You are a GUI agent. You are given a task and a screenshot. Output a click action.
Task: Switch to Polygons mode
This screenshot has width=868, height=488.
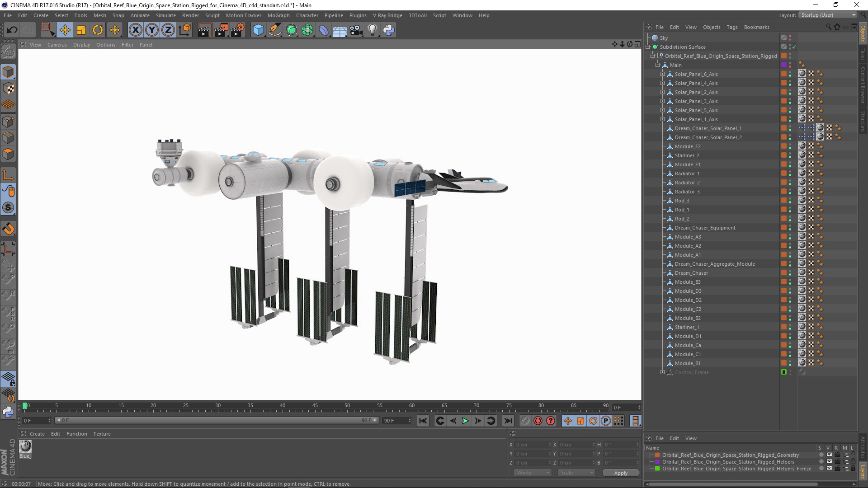[8, 155]
